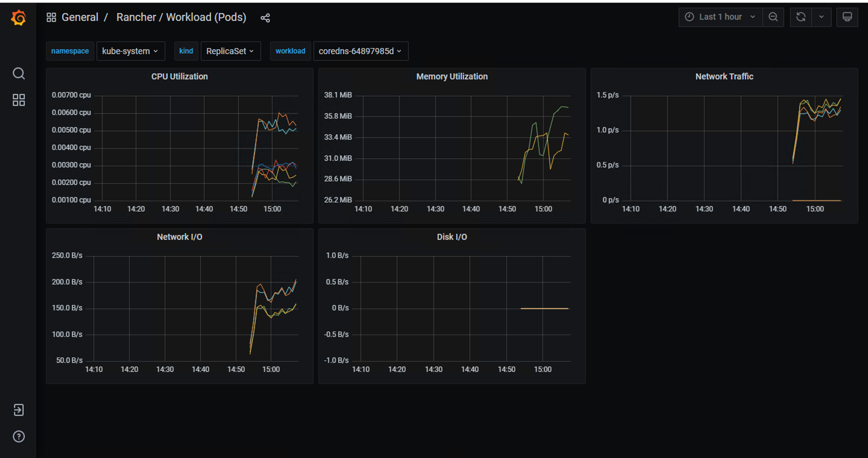Click the 1.5 p/s axis label
Screen dimensions: 868x458
tap(608, 95)
